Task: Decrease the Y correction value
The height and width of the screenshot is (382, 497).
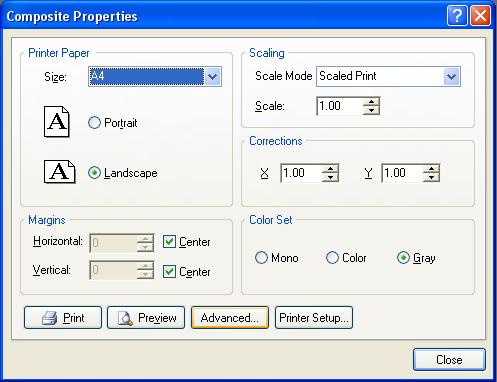Action: pyautogui.click(x=431, y=177)
